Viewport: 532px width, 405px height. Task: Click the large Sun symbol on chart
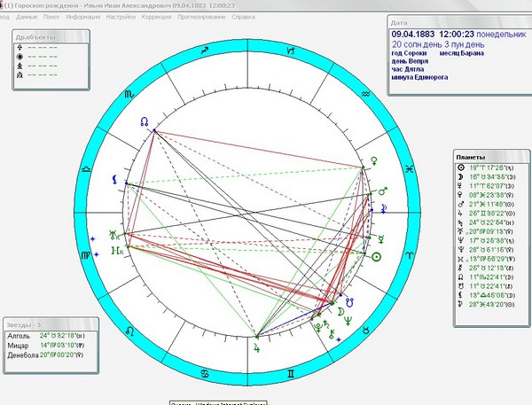point(376,257)
